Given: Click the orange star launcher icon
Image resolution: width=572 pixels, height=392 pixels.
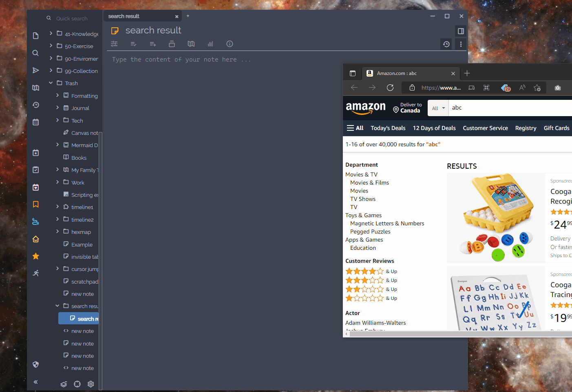Looking at the screenshot, I should [36, 256].
